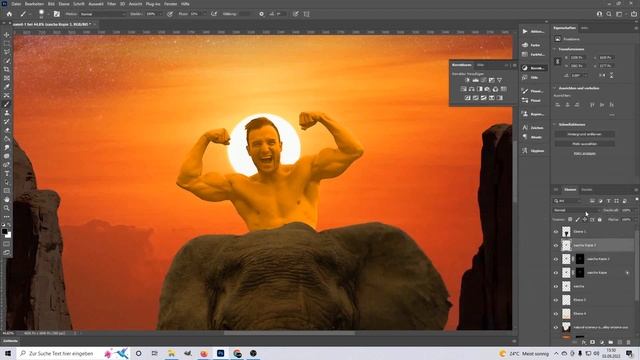The image size is (640, 360).
Task: Open the Ebene menu
Action: pos(64,4)
